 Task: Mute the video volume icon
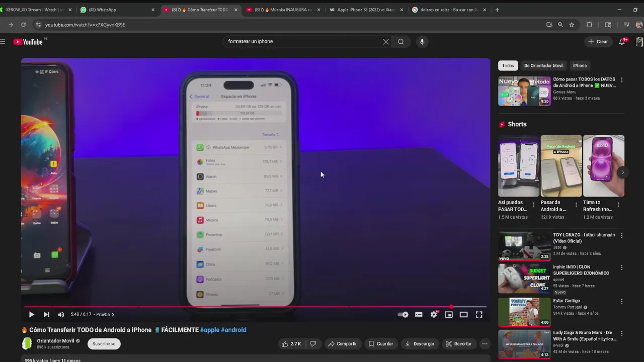click(61, 315)
